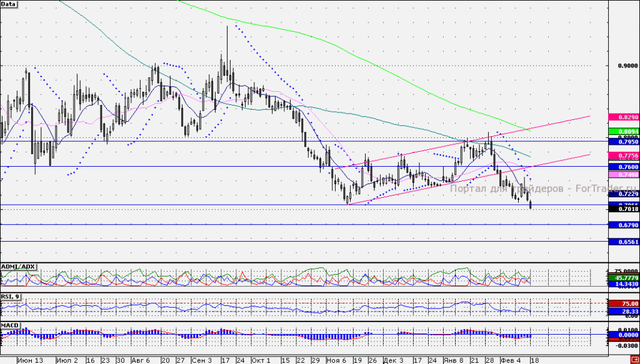Select the 0.6790 support level label
The width and height of the screenshot is (640, 364).
624,225
